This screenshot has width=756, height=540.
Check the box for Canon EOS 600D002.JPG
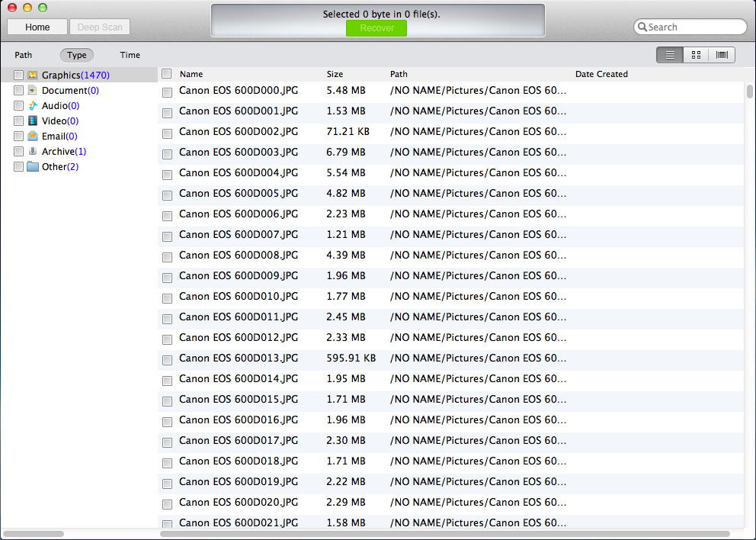168,133
